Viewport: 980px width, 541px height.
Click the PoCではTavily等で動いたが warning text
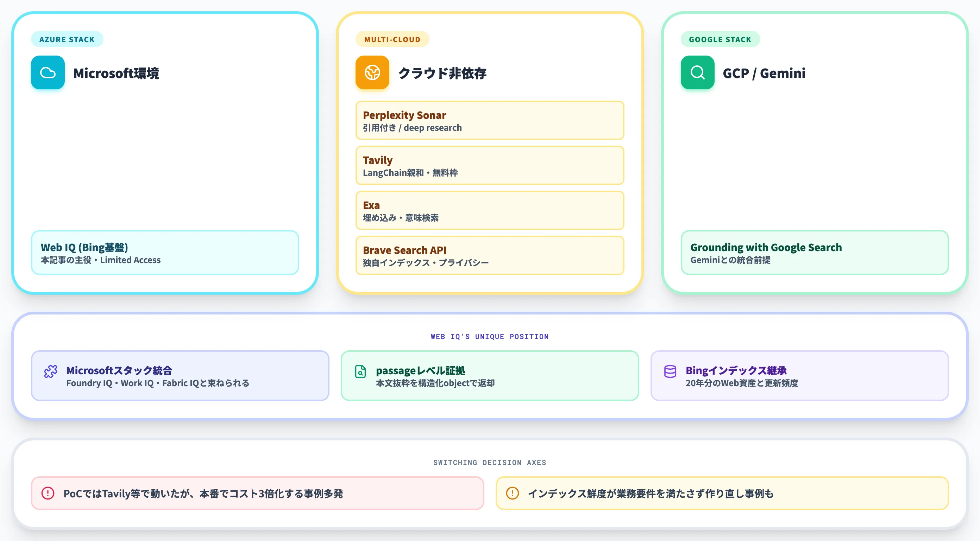(x=203, y=494)
